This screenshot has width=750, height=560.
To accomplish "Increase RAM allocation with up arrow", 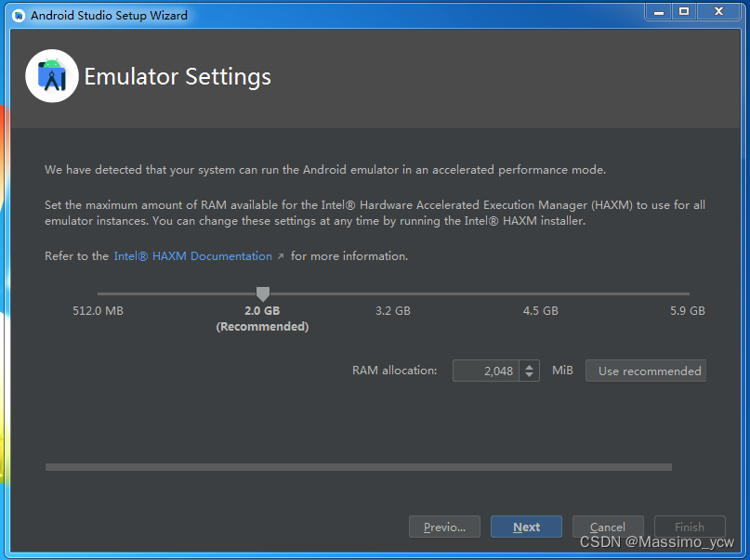I will (529, 367).
